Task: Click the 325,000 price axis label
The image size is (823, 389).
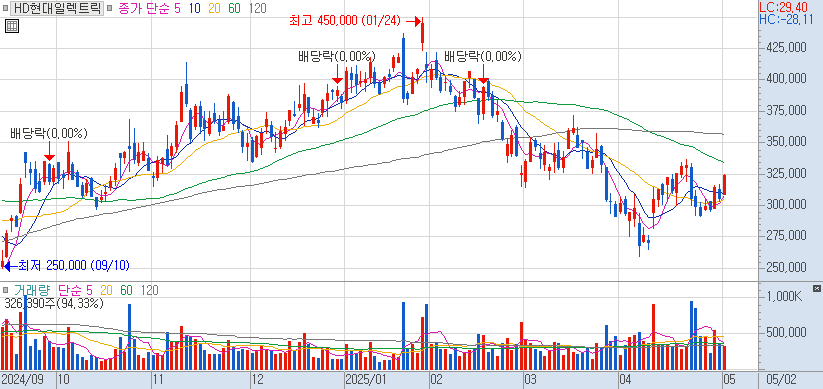Action: pos(786,173)
